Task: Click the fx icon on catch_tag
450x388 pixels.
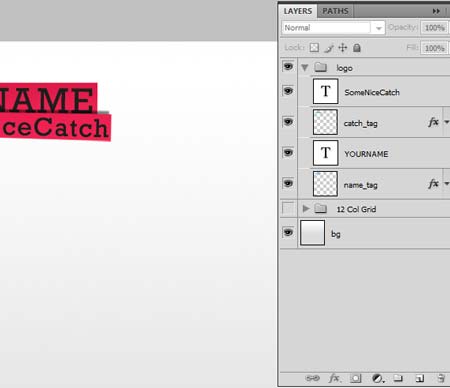Action: click(433, 122)
